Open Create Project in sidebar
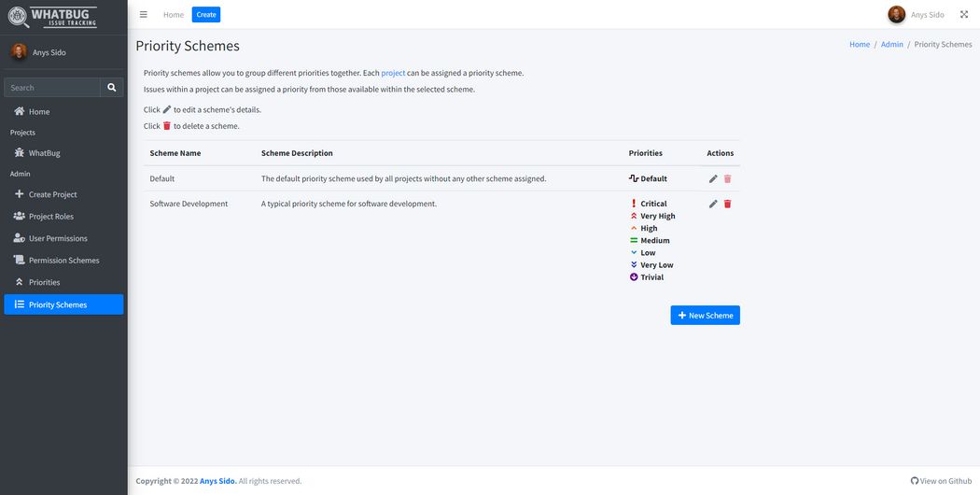This screenshot has height=495, width=980. click(x=52, y=194)
